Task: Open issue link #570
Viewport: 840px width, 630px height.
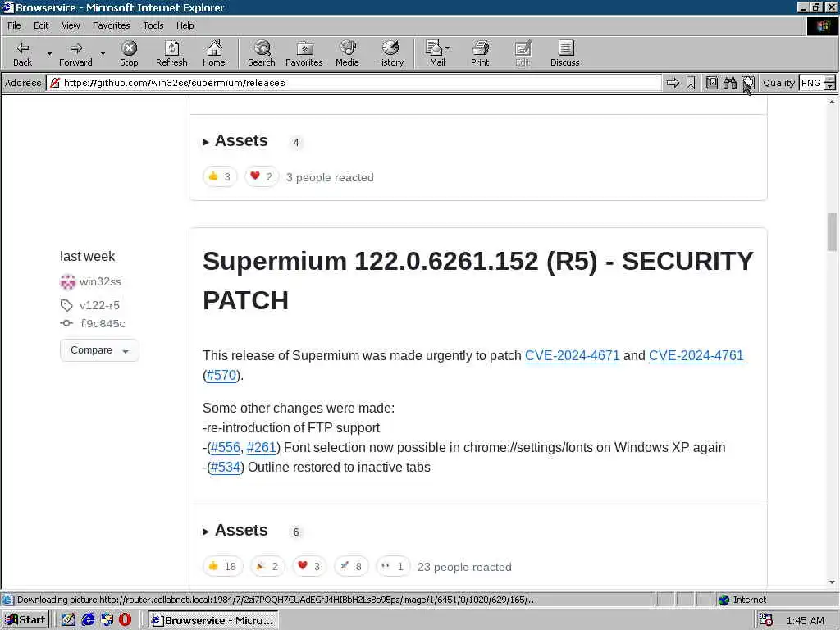Action: pos(221,376)
